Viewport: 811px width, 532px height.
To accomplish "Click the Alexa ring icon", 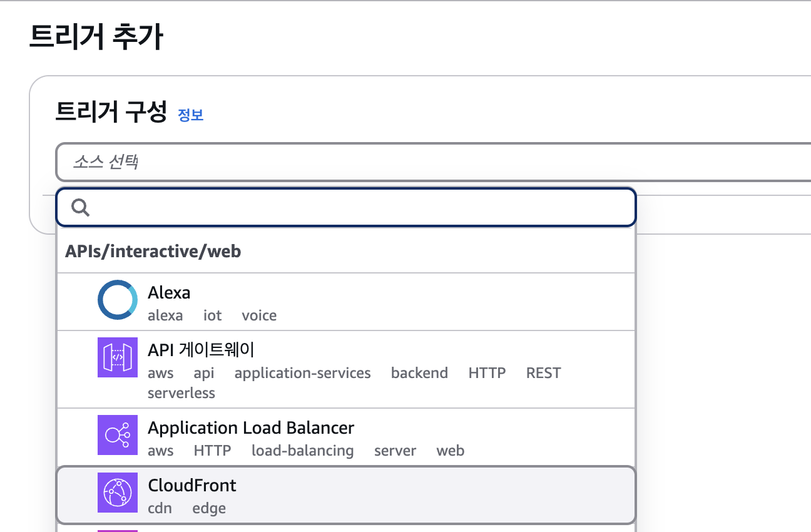I will point(118,300).
